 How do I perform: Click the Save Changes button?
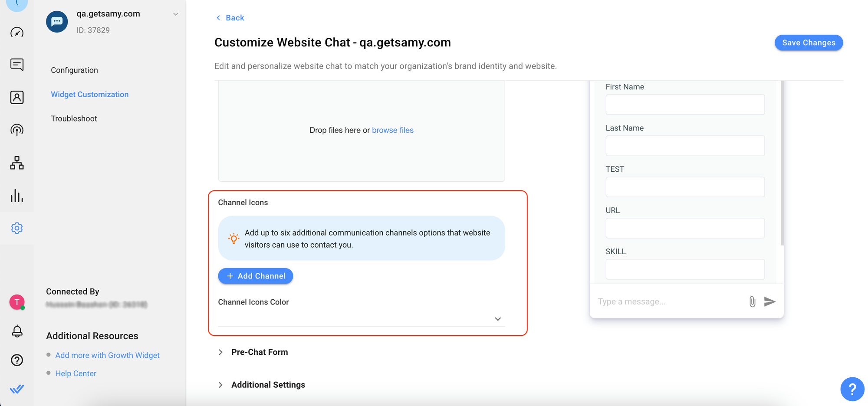[x=808, y=43]
